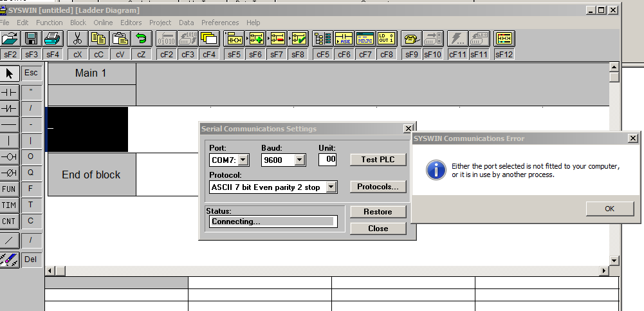
Task: Click the Restore button
Action: pos(378,212)
